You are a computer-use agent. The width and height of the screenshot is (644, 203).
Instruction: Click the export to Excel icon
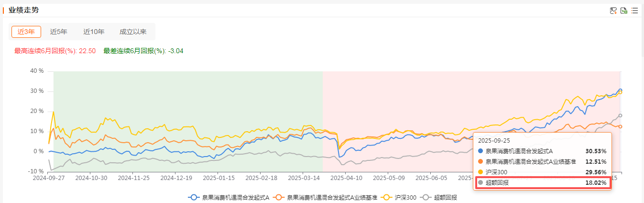point(624,11)
